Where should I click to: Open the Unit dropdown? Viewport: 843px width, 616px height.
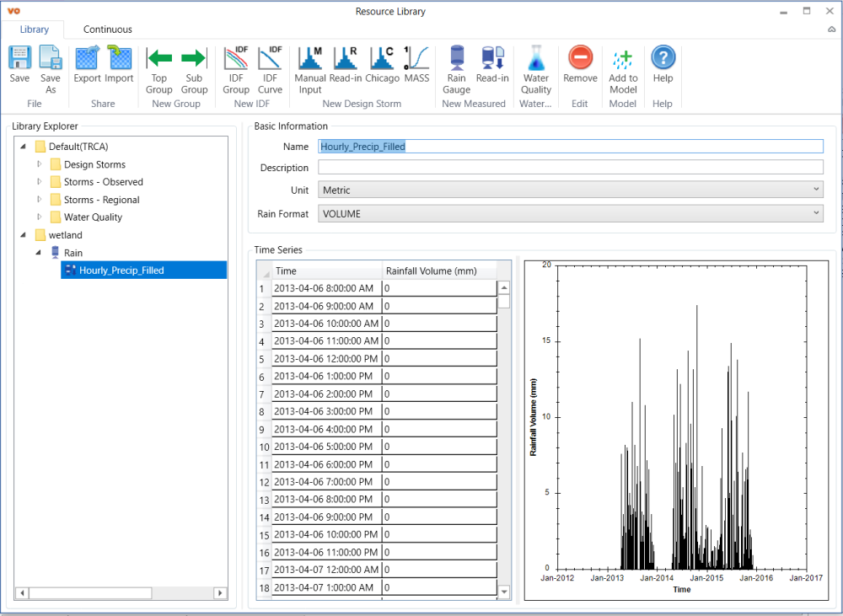(570, 190)
